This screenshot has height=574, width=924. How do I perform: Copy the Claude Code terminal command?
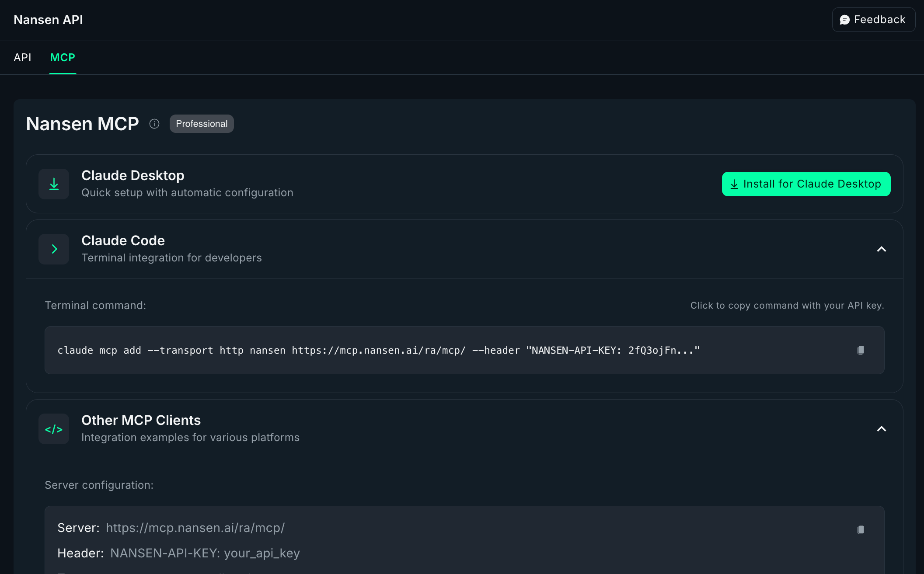pos(861,350)
